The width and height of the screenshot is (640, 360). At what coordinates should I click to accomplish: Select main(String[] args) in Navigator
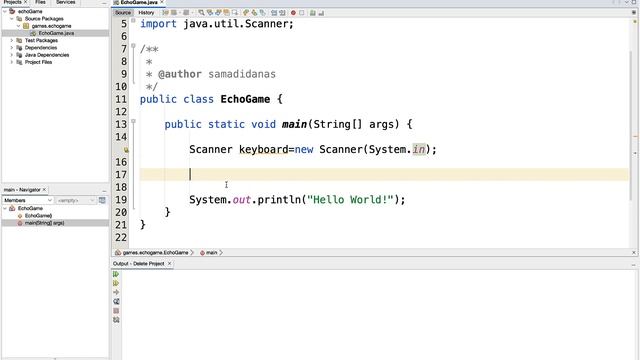[44, 223]
